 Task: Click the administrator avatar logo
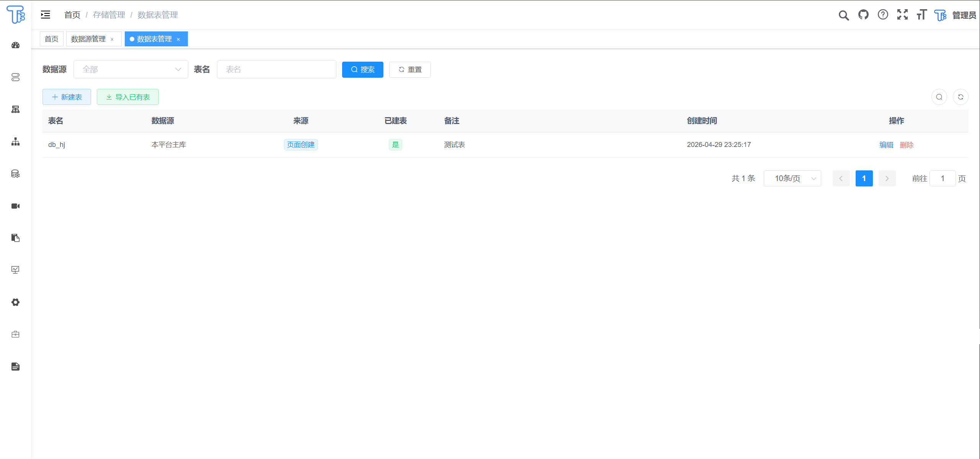(940, 15)
